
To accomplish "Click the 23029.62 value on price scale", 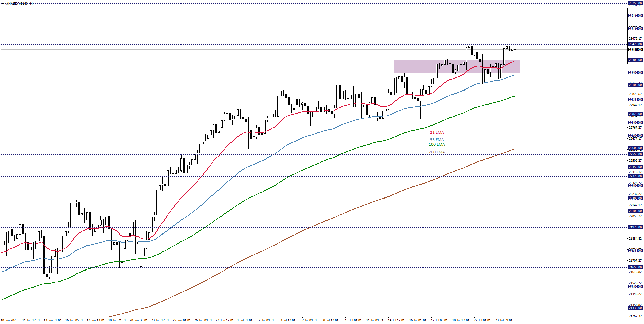I will (635, 94).
